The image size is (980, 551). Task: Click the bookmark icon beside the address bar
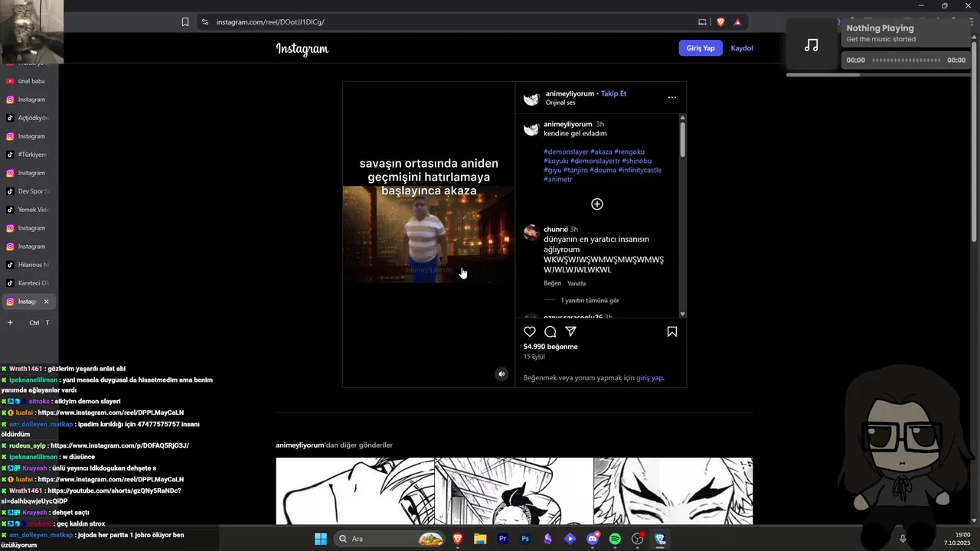[x=185, y=22]
